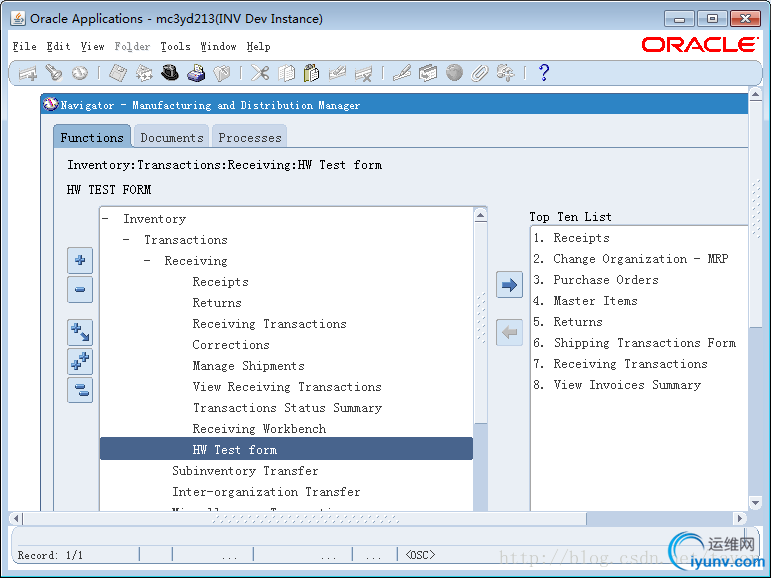Switch to the Processes tab
The image size is (771, 578).
click(250, 137)
